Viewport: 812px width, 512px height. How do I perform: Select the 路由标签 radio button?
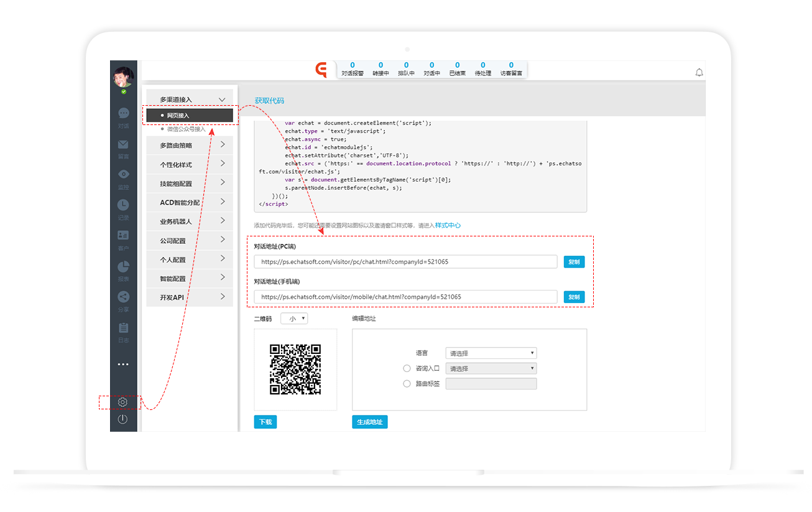pos(407,384)
